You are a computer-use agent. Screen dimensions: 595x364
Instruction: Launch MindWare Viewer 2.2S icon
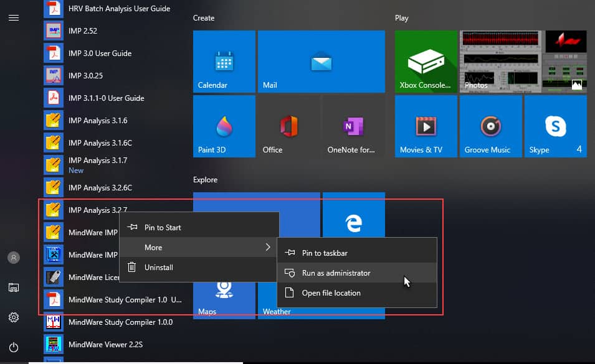[54, 344]
